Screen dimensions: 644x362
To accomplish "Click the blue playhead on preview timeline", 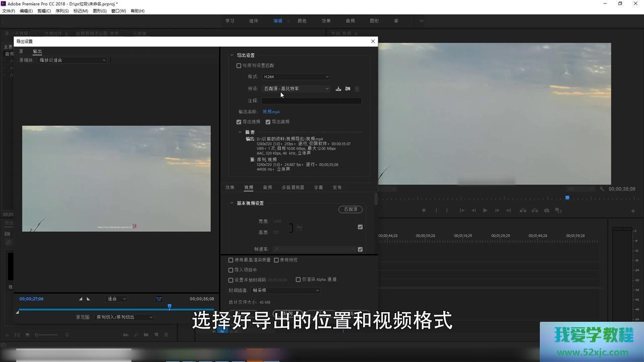I will coord(170,306).
